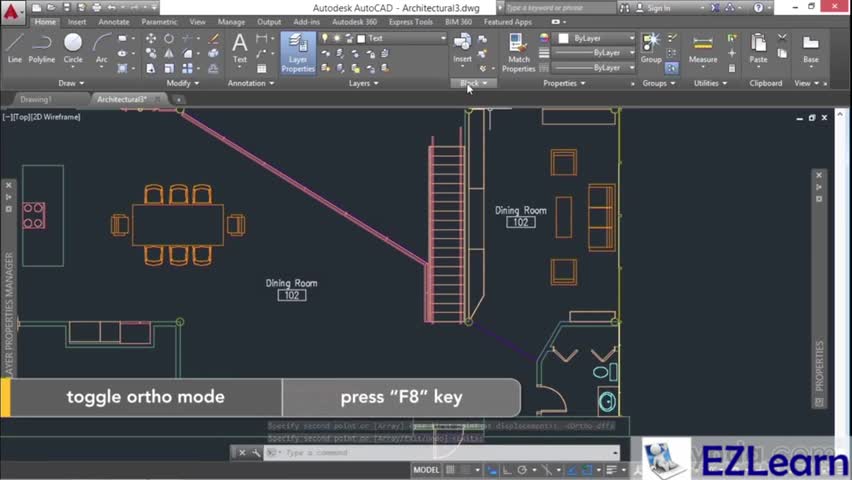Open the Annotate ribbon tab
This screenshot has width=852, height=480.
tap(113, 21)
